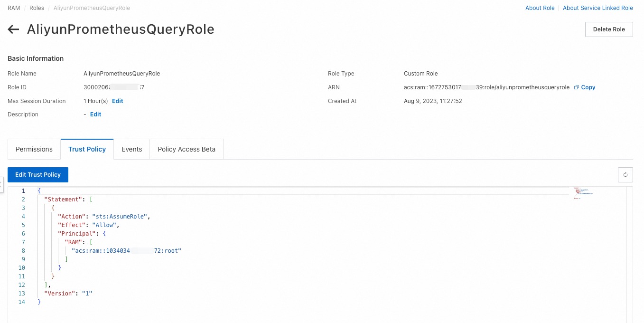
Task: Click the acs:ram root principal string
Action: coord(127,251)
